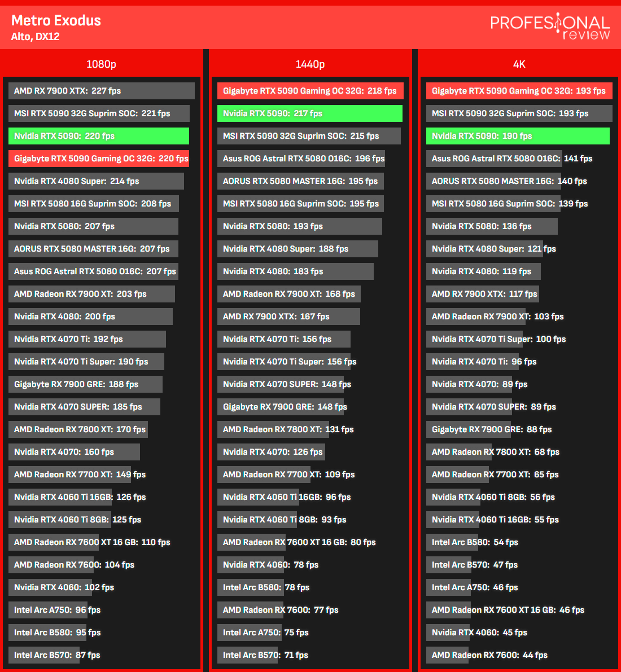
Task: Click AMD Radeon RX 7900 XT 168 fps bar
Action: pyautogui.click(x=289, y=294)
